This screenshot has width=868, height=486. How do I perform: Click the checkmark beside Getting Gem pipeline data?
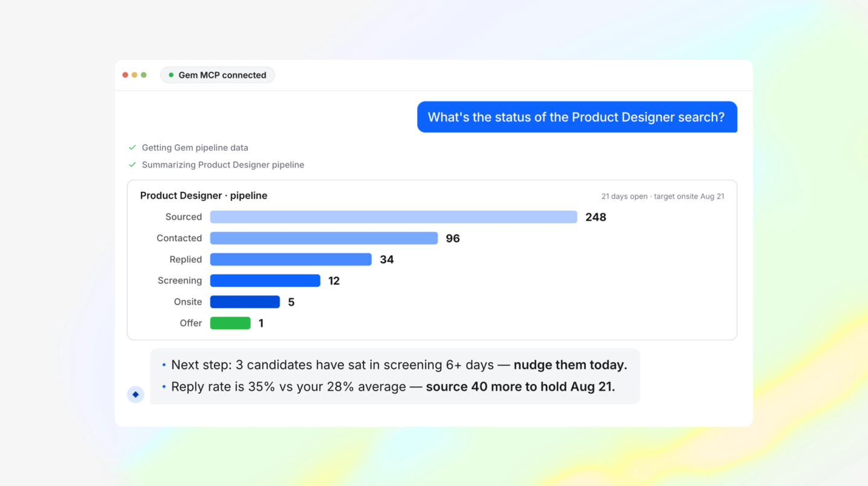(x=133, y=147)
